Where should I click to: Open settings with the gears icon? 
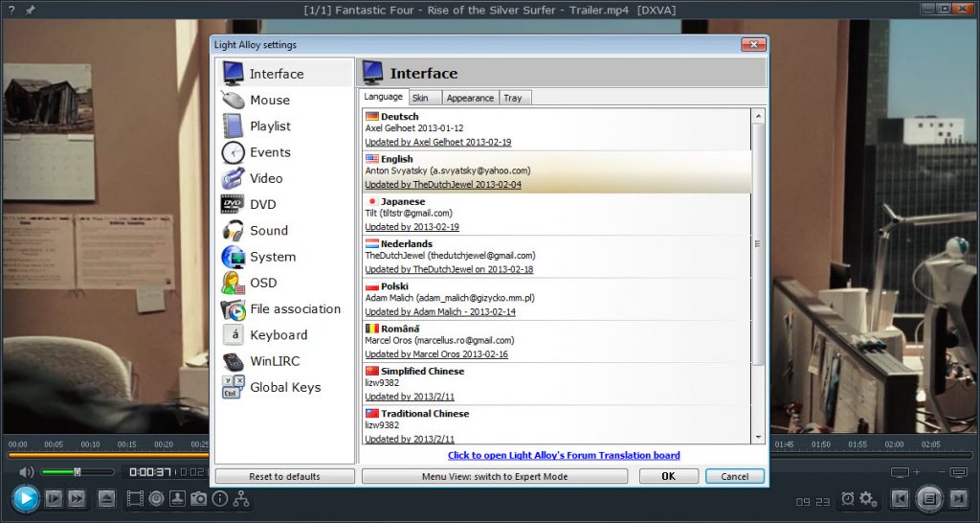[868, 499]
